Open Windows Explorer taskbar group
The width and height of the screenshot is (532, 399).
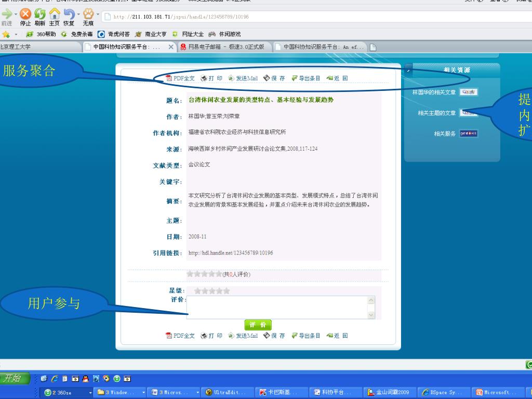[119, 393]
